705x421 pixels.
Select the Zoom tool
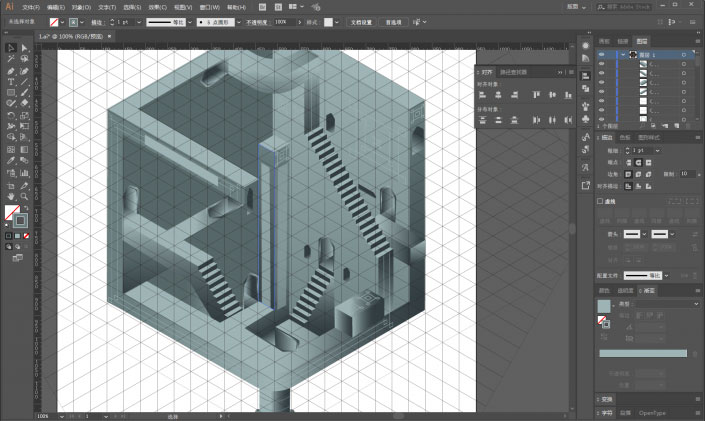(x=24, y=197)
